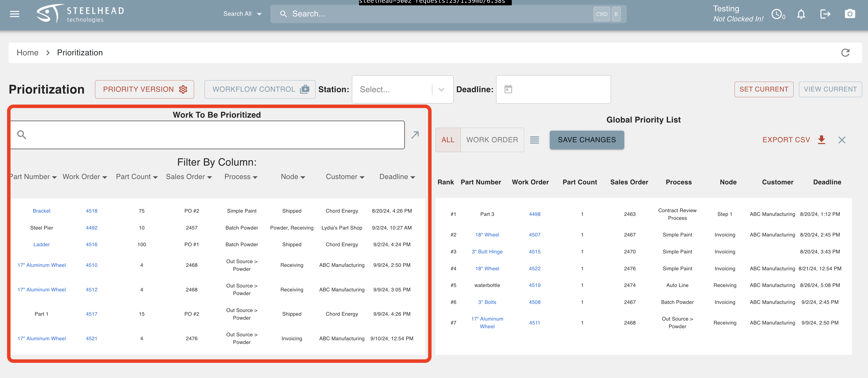Click the PRIORITY VERSION button

pos(145,89)
